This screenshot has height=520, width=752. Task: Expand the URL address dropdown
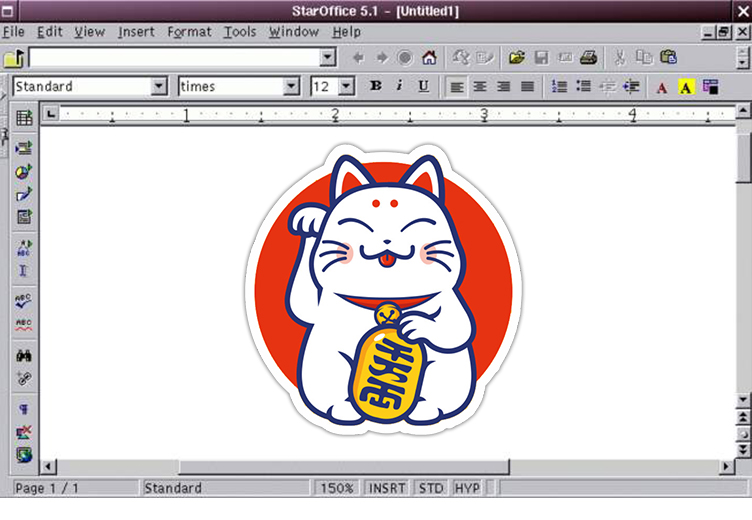[327, 58]
